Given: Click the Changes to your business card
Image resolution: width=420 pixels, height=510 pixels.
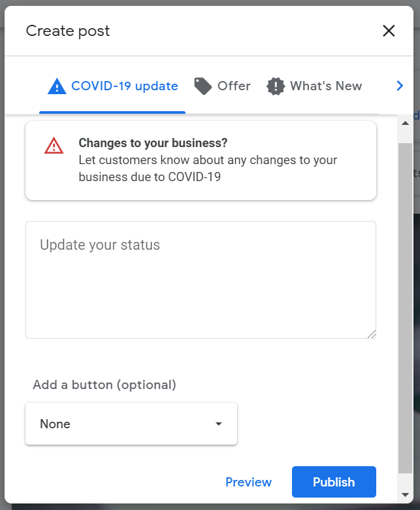Looking at the screenshot, I should [x=201, y=161].
